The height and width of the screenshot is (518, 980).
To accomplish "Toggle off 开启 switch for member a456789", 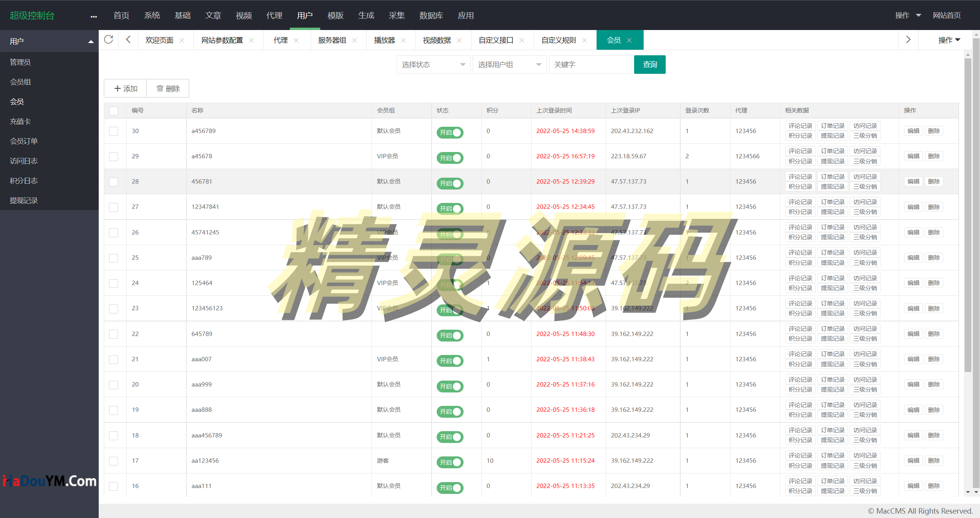I will (x=450, y=133).
